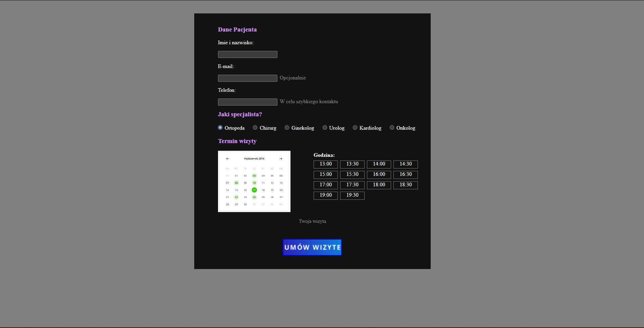Select the Ortopeda radio button
Image resolution: width=644 pixels, height=328 pixels.
[220, 128]
